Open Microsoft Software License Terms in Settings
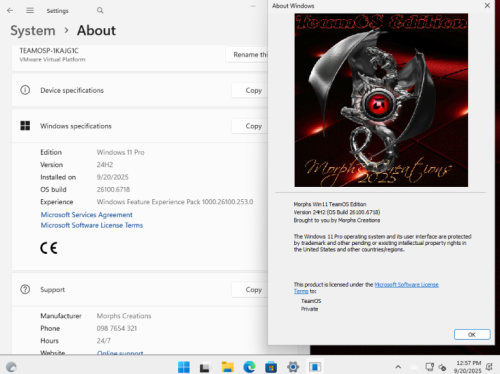The width and height of the screenshot is (500, 374). [92, 225]
